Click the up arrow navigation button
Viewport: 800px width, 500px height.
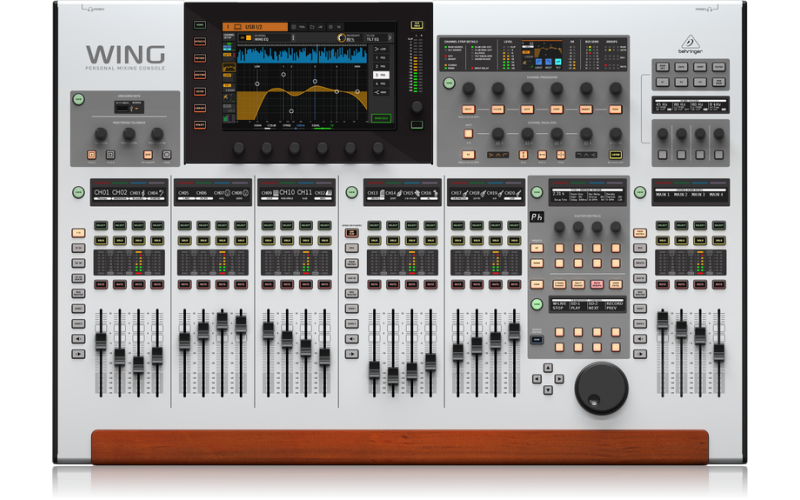548,368
